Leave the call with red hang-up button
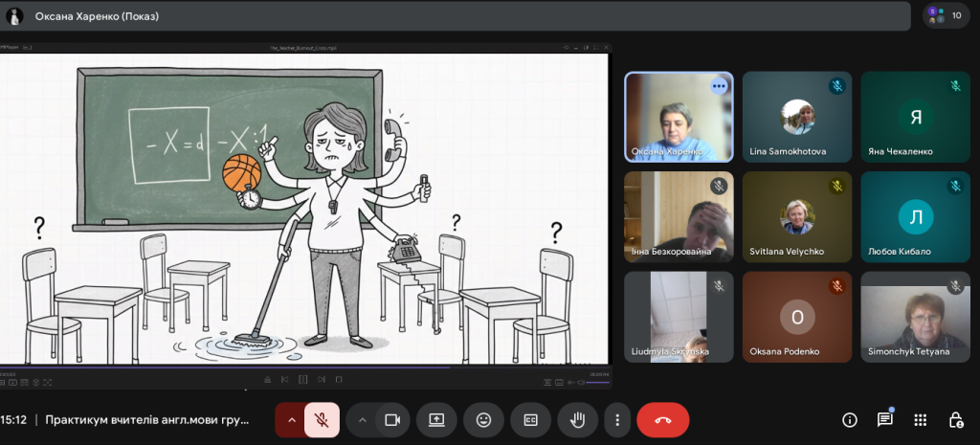The width and height of the screenshot is (980, 445). click(x=662, y=419)
